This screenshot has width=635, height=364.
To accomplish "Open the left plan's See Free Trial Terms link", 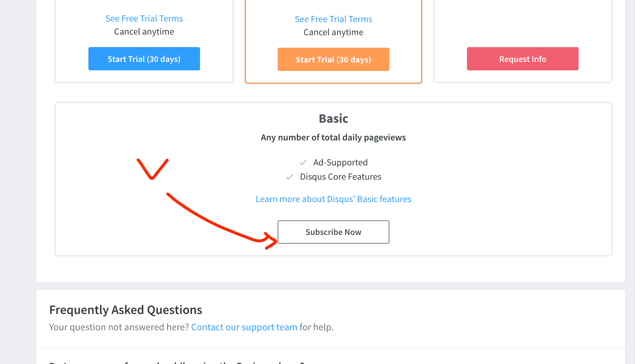I will pos(144,19).
